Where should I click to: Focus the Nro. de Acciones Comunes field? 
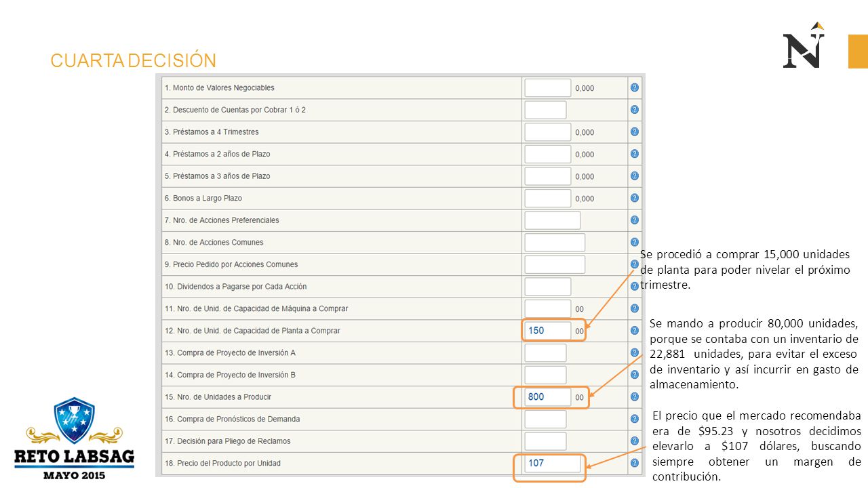coord(555,242)
